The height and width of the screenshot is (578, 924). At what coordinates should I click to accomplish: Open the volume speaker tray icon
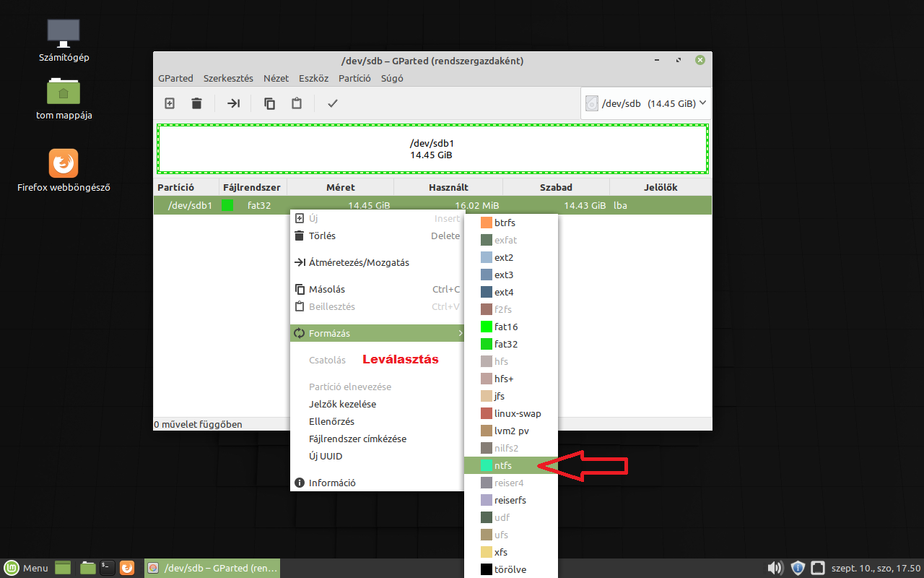click(x=776, y=568)
